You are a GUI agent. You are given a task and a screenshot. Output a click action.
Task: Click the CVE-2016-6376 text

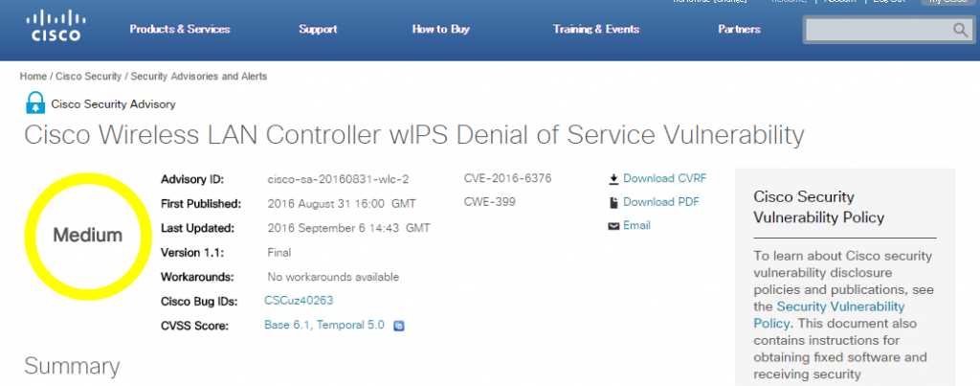(507, 179)
